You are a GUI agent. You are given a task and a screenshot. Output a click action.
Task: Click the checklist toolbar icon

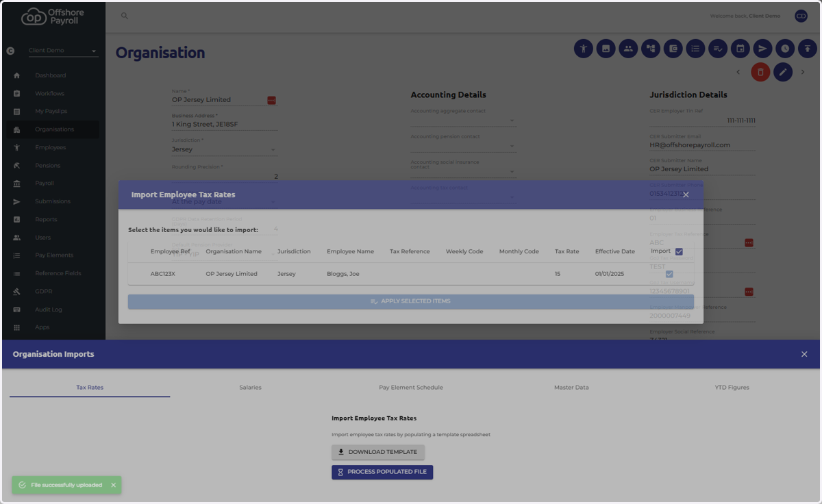coord(717,49)
